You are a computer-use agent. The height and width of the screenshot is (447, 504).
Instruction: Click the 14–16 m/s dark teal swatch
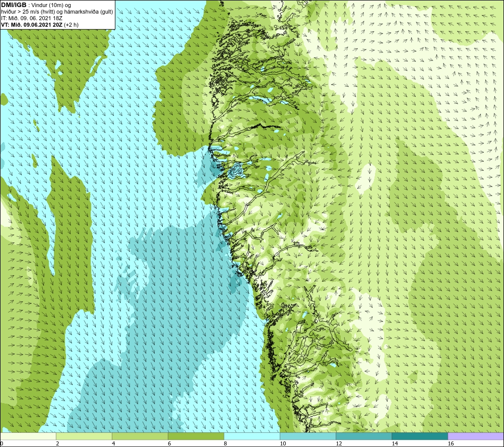tap(420, 436)
